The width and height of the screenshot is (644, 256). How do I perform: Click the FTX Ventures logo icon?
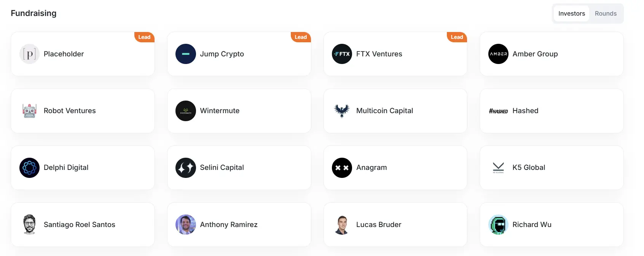pos(342,54)
